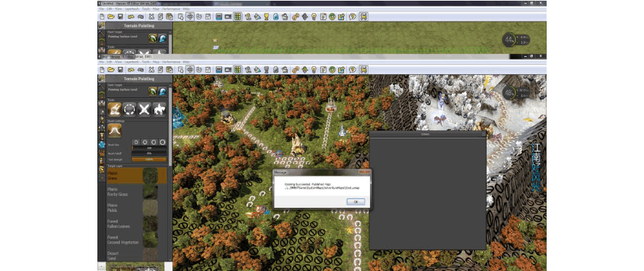Select the four-arrow Move tool in front toolbar
644x271 pixels.
pyautogui.click(x=190, y=69)
